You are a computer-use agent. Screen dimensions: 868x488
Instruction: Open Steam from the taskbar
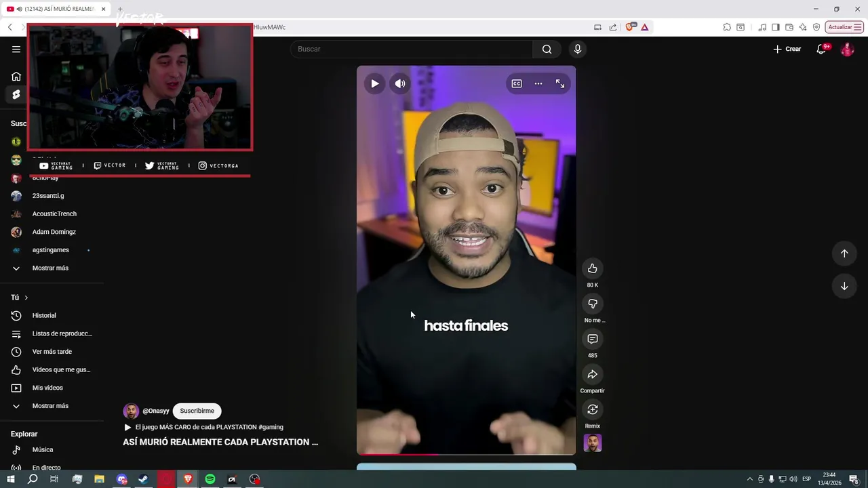tap(143, 479)
